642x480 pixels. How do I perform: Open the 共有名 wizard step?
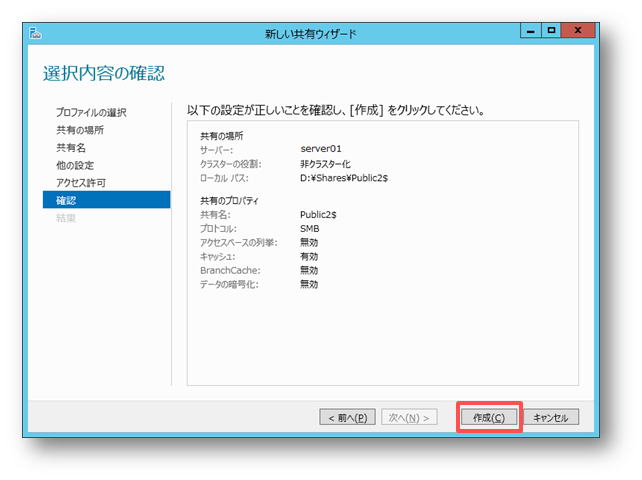point(71,147)
